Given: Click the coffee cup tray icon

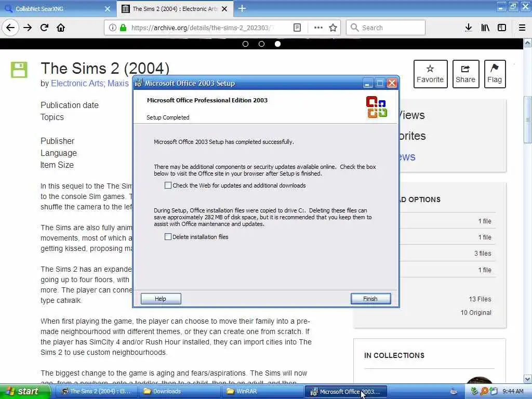Looking at the screenshot, I should [x=454, y=392].
